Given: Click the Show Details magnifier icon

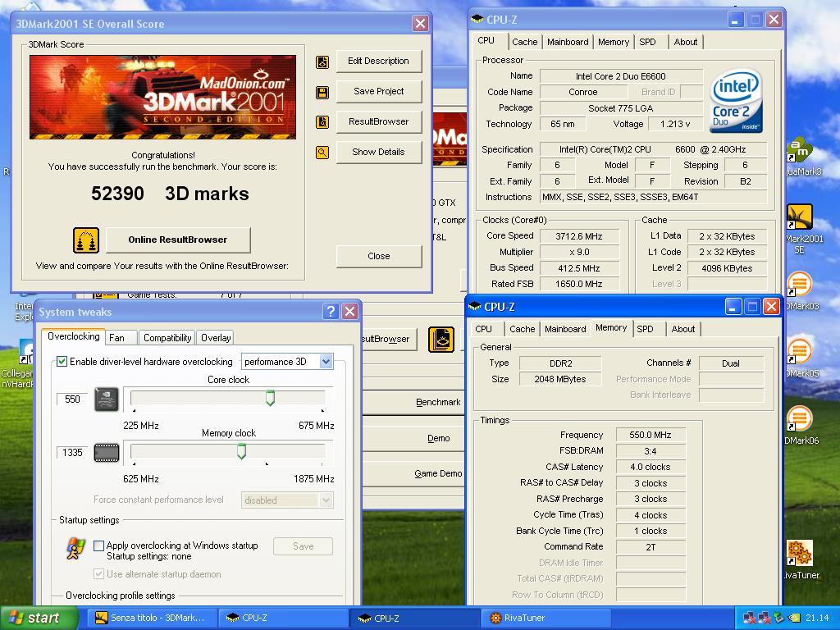Looking at the screenshot, I should (322, 153).
